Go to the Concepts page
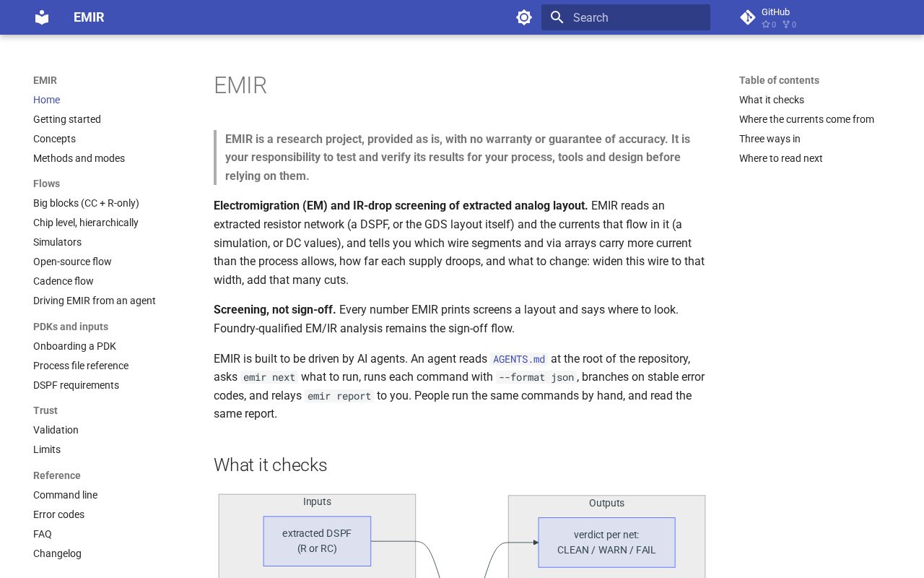Image resolution: width=924 pixels, height=578 pixels. pos(54,139)
